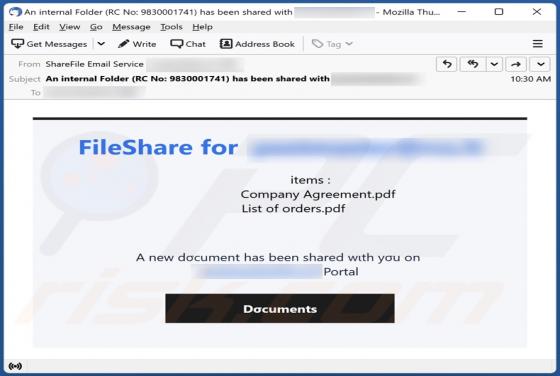Close the Thunderbird window
The height and width of the screenshot is (376, 560).
point(536,12)
